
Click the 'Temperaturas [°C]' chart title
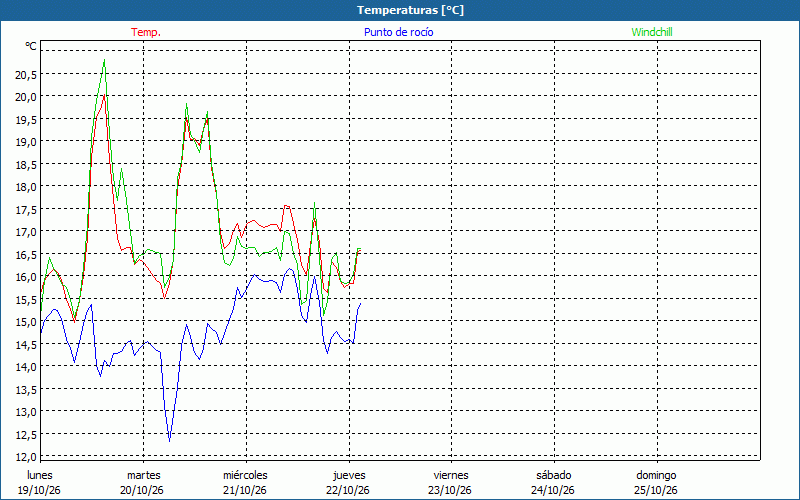pos(410,10)
